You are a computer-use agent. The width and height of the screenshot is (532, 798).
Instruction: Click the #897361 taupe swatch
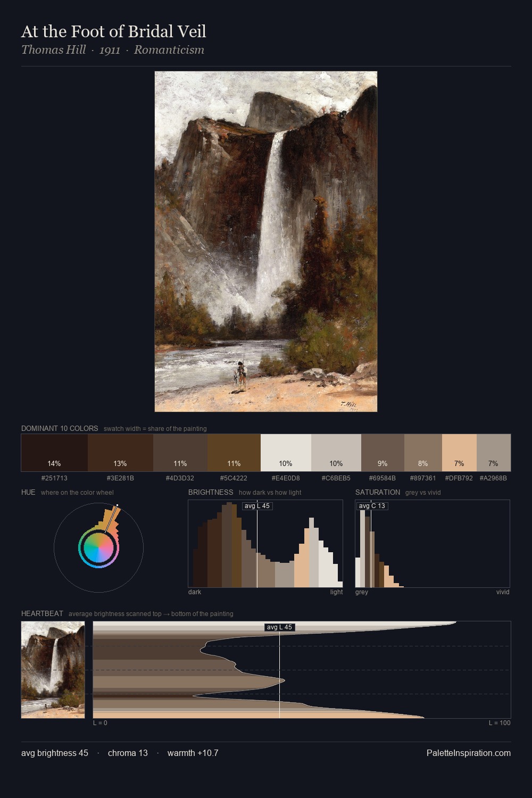point(423,453)
